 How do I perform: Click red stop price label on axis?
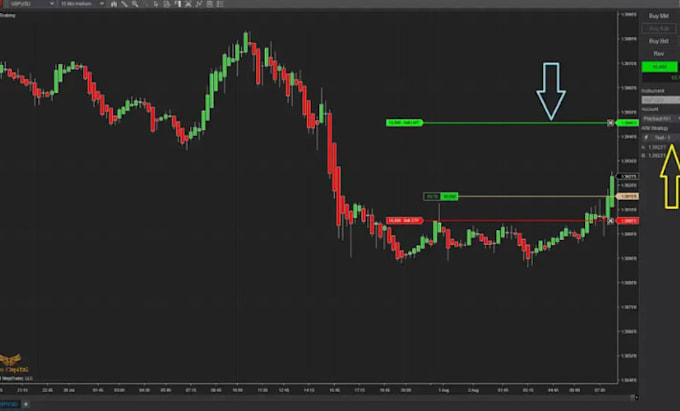(x=627, y=221)
